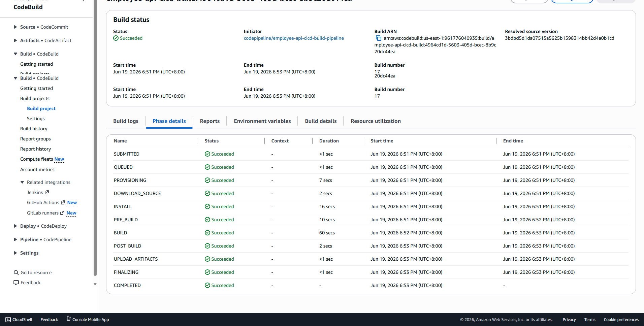
Task: Switch to the Build logs tab
Action: pyautogui.click(x=126, y=121)
